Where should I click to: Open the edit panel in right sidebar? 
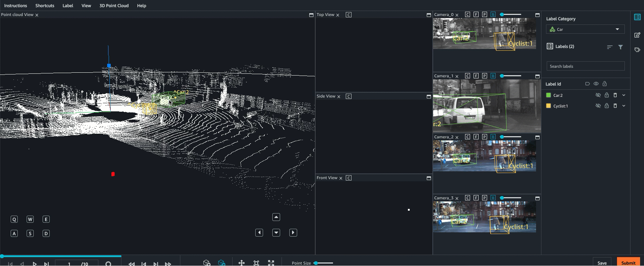pyautogui.click(x=637, y=35)
